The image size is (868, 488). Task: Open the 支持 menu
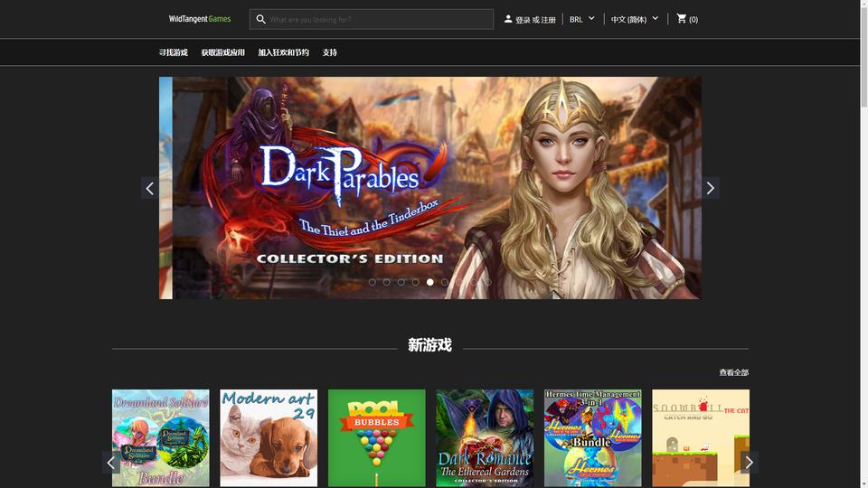329,52
